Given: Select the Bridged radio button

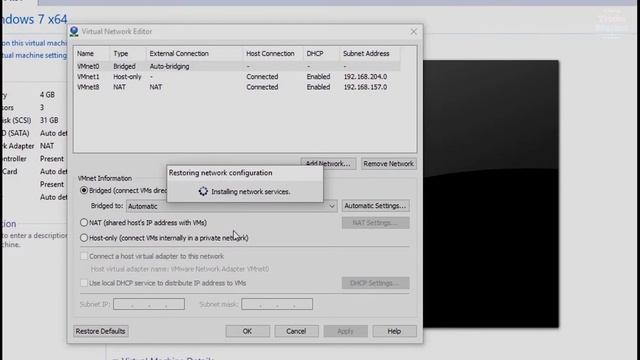Looking at the screenshot, I should click(x=84, y=191).
